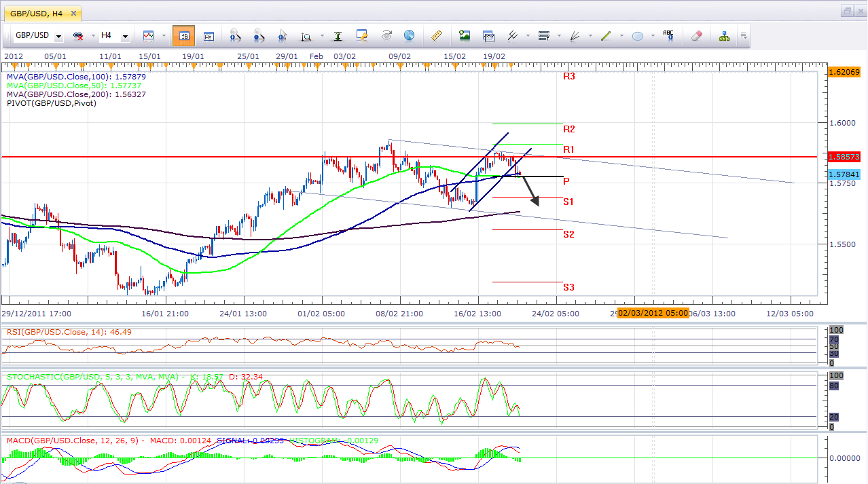Click the RSI(GBP/USD.Close, 14) label

(69, 332)
